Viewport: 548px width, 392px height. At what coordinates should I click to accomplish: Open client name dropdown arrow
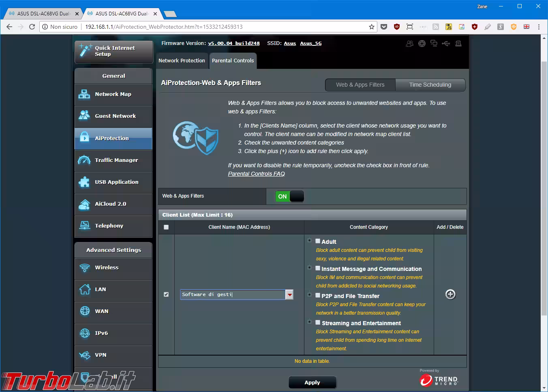click(x=289, y=295)
